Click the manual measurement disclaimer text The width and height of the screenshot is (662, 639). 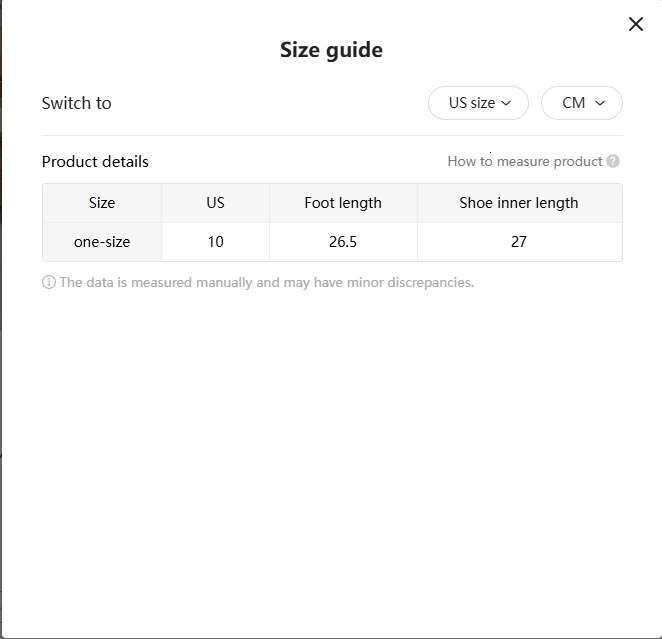click(x=266, y=282)
